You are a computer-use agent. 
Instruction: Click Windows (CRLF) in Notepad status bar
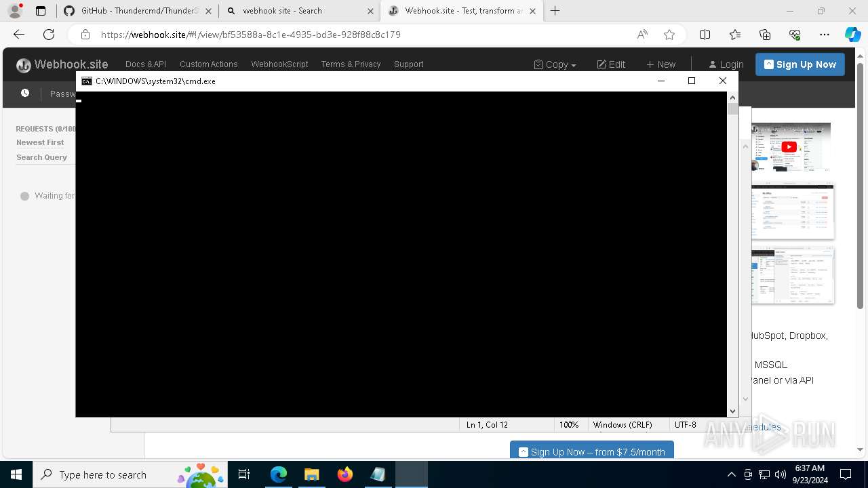click(623, 425)
